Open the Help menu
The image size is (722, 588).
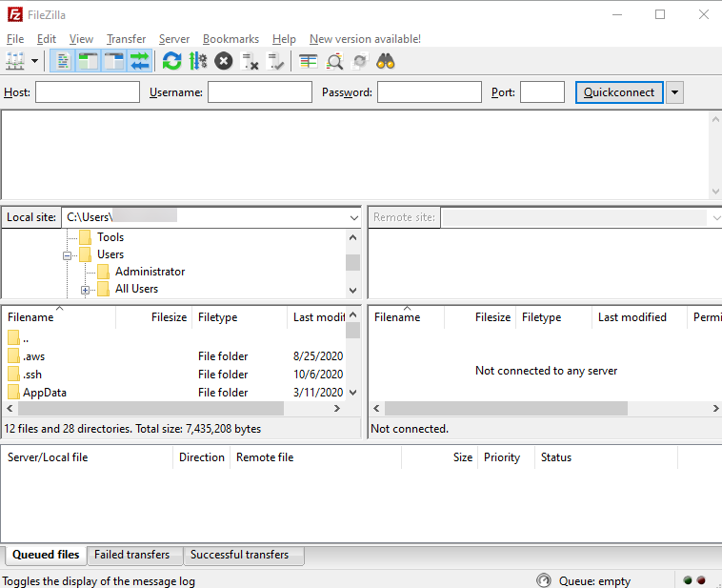click(x=284, y=39)
